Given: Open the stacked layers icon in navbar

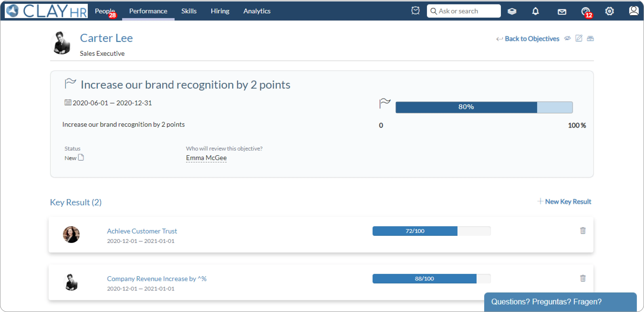Looking at the screenshot, I should tap(512, 11).
